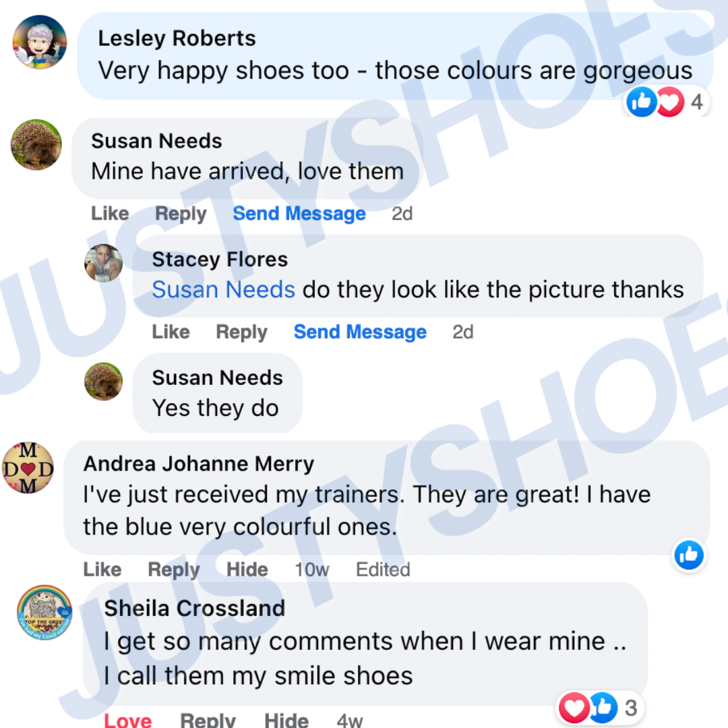728x728 pixels.
Task: Like Stacey Flores' reply
Action: coord(171,332)
